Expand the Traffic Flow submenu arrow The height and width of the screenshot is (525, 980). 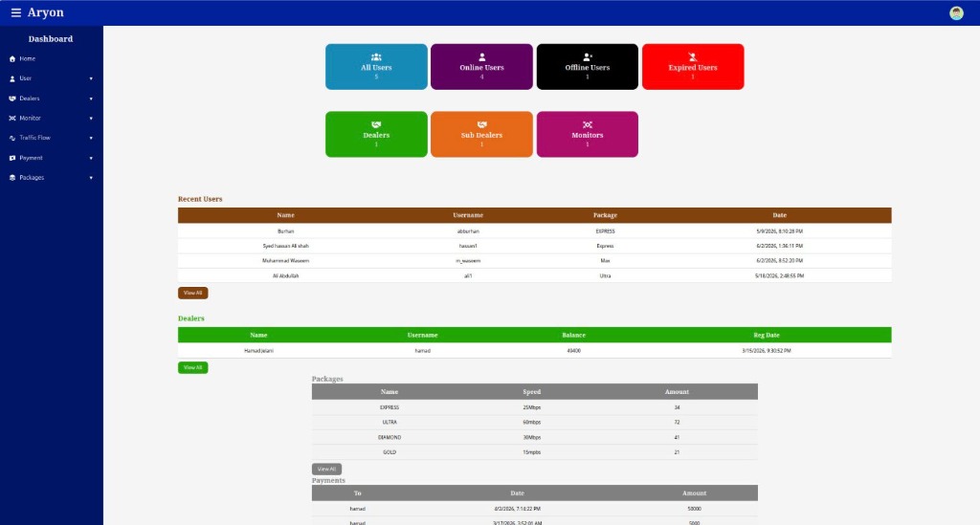point(91,138)
